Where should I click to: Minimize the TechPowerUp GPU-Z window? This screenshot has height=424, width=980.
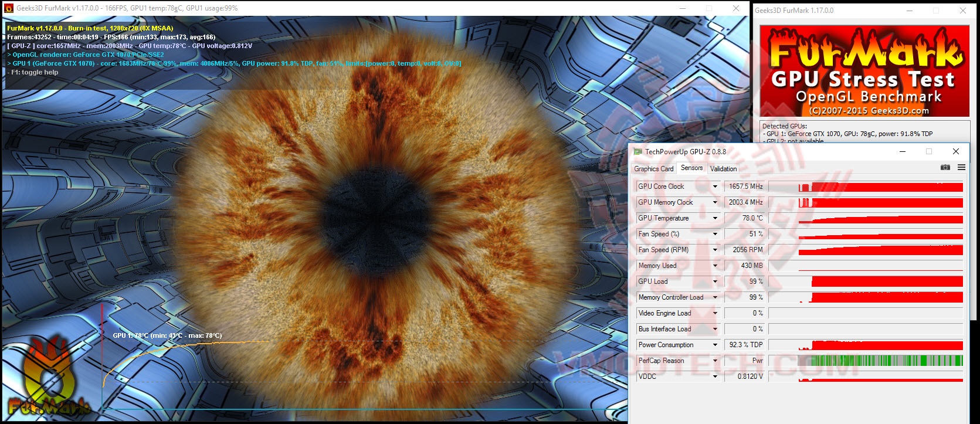pyautogui.click(x=903, y=151)
